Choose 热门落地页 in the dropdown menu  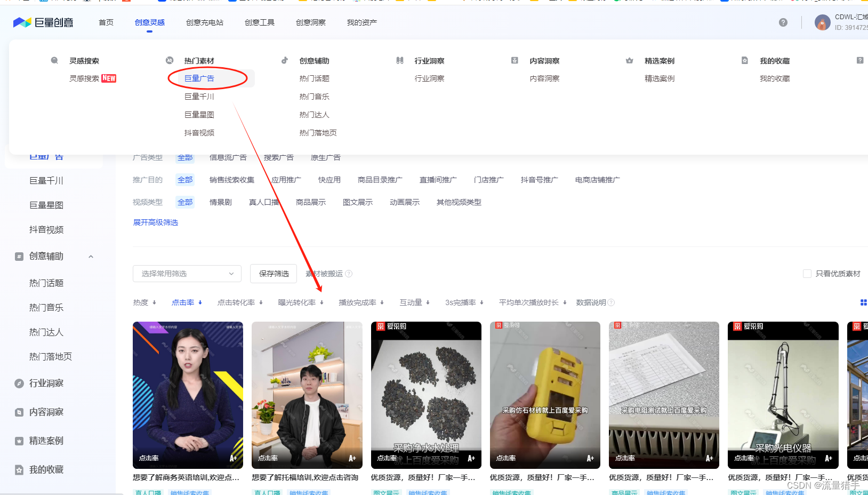[318, 133]
